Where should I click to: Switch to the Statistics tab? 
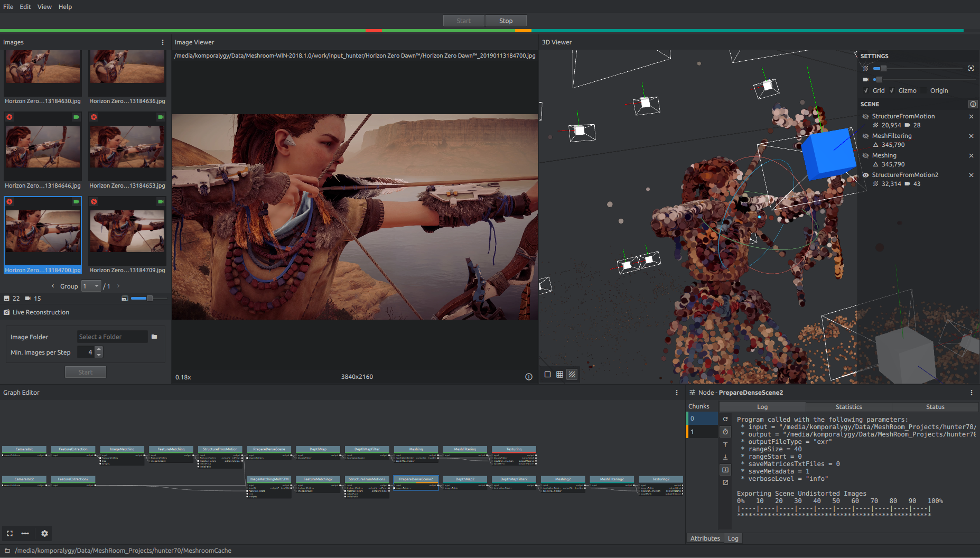pyautogui.click(x=848, y=407)
